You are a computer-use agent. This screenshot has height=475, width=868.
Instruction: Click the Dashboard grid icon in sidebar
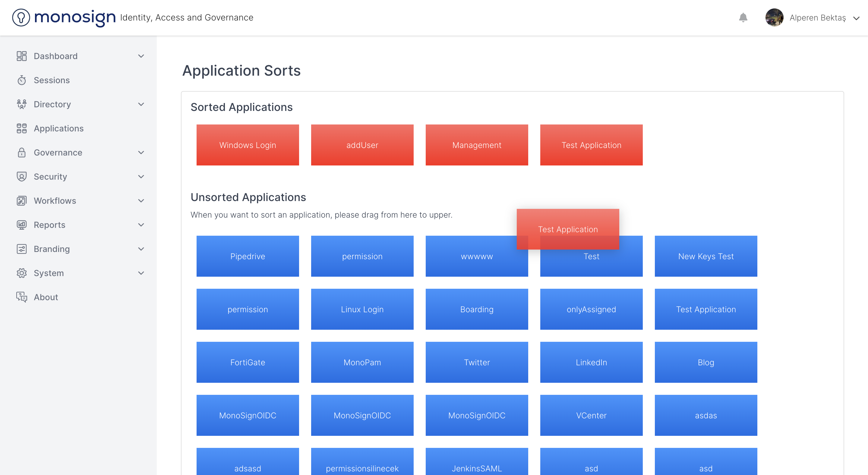point(22,56)
